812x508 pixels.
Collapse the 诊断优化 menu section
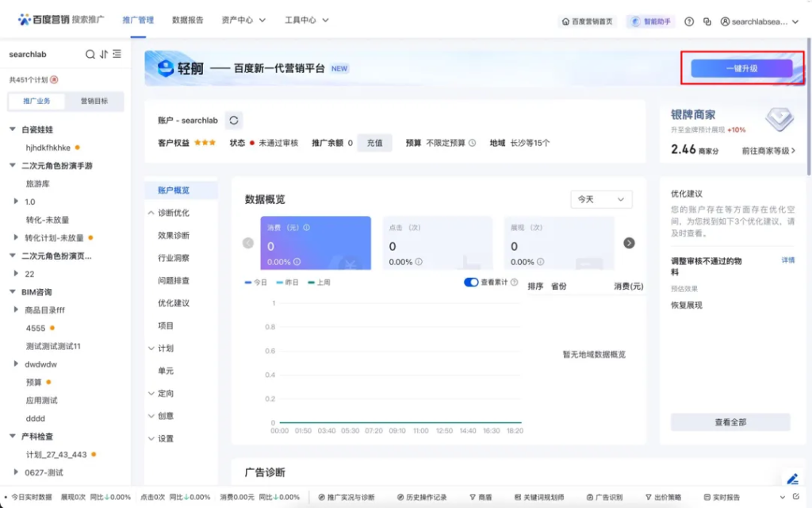click(x=151, y=213)
